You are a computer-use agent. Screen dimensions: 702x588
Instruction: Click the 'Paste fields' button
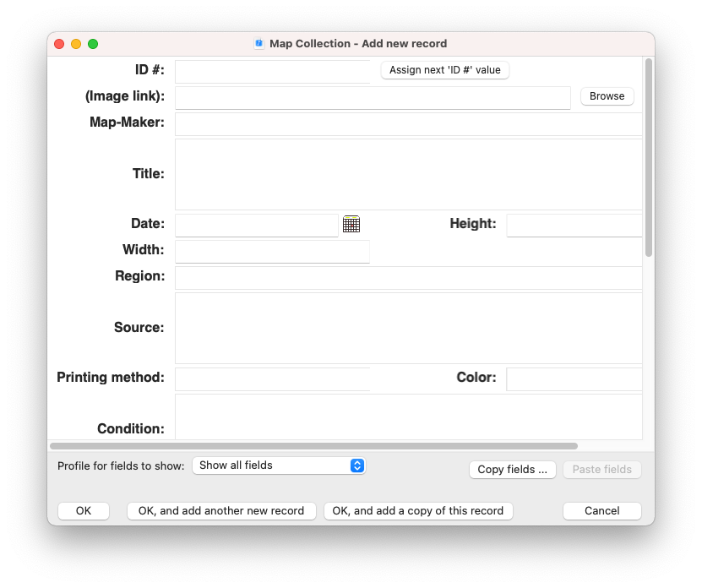point(601,470)
